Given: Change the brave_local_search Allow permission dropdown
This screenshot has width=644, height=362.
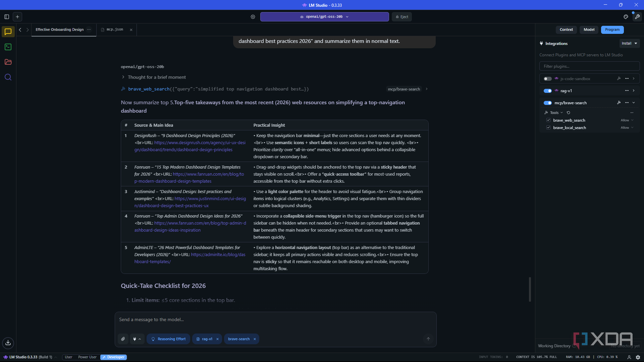Looking at the screenshot, I should pyautogui.click(x=627, y=128).
